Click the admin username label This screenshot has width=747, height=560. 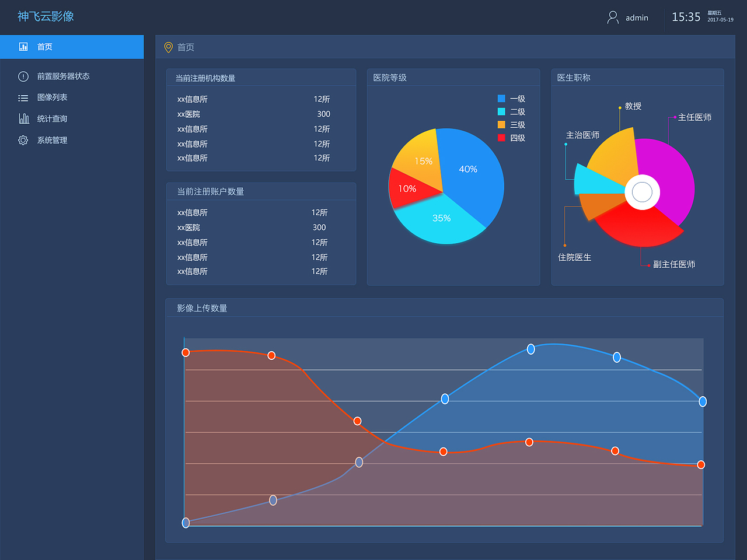coord(637,18)
